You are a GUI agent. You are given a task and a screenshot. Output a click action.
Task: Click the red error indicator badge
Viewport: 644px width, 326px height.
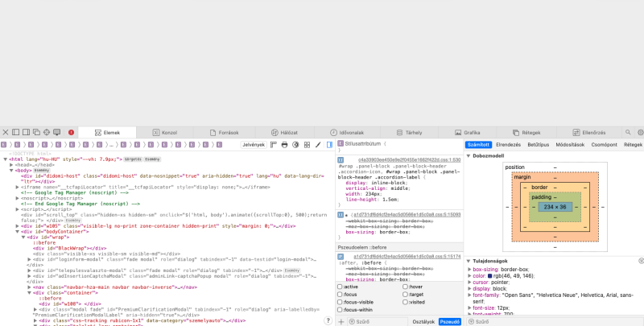tap(71, 133)
